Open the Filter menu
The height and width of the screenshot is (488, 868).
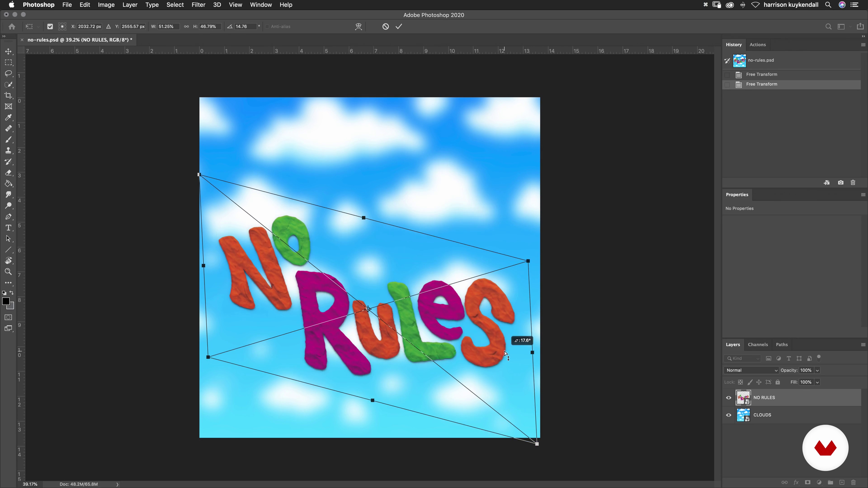point(198,5)
